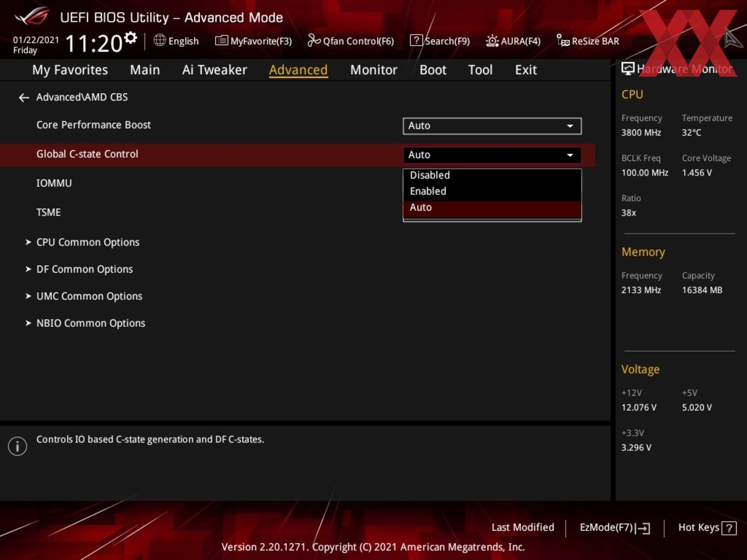Screen dimensions: 747x560
Task: Click the Advanced\AMD CBS breadcrumb text
Action: click(x=82, y=97)
